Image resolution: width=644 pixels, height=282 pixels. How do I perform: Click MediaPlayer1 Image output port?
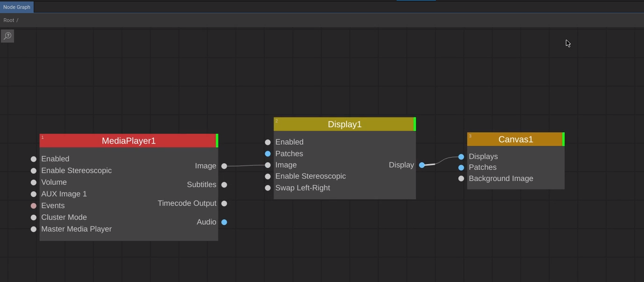pos(224,166)
